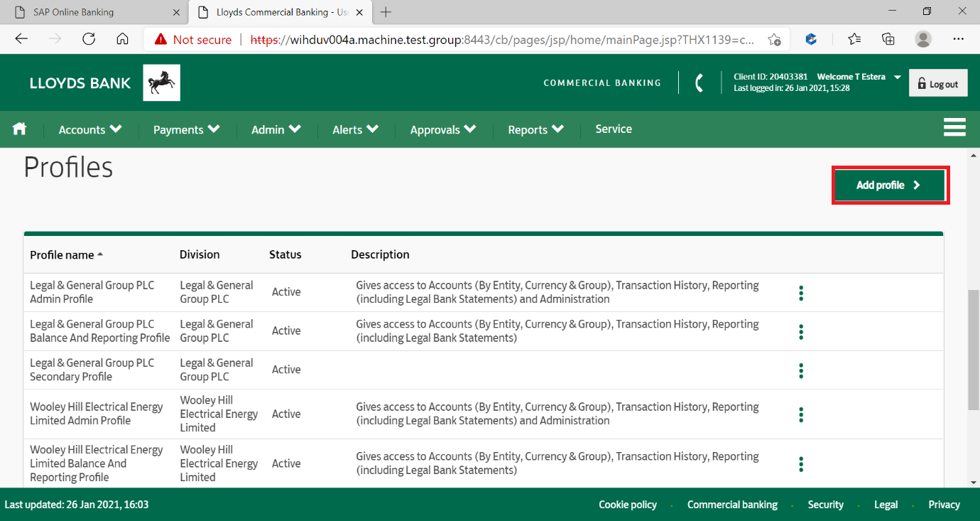980x521 pixels.
Task: Expand the Payments menu
Action: tap(187, 129)
